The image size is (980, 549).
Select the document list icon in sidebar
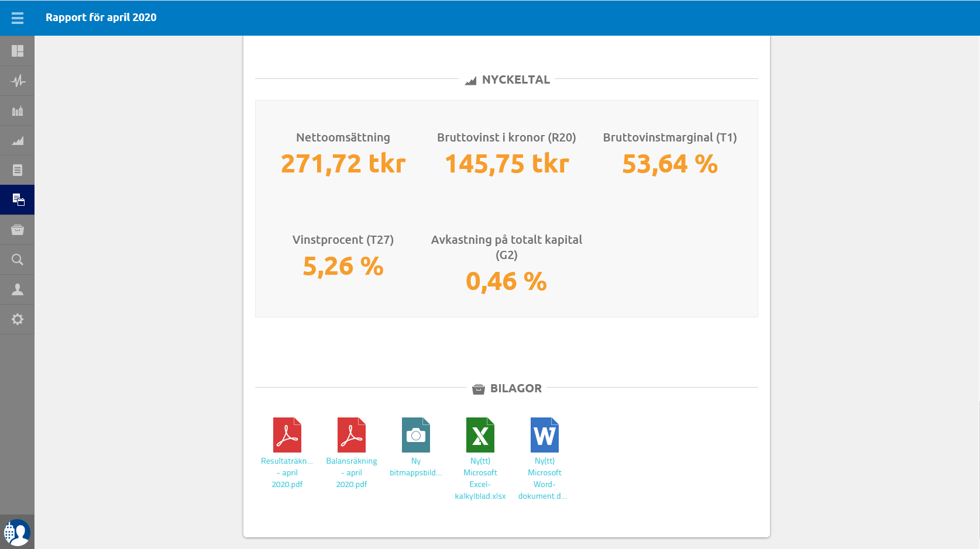[18, 170]
